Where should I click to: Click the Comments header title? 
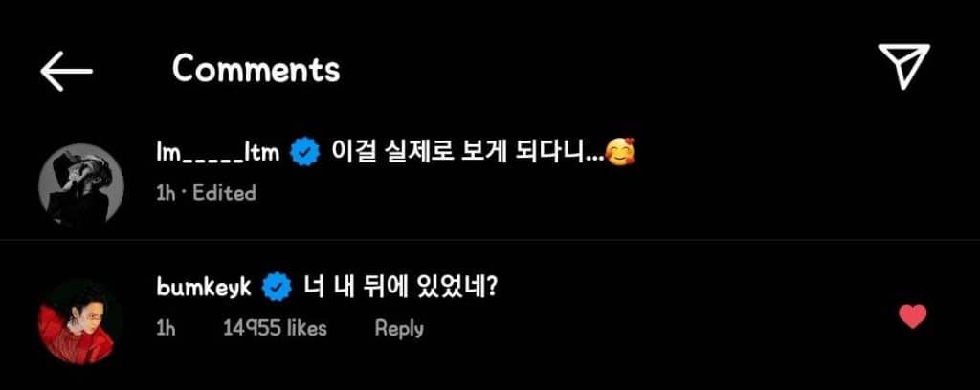[x=256, y=69]
